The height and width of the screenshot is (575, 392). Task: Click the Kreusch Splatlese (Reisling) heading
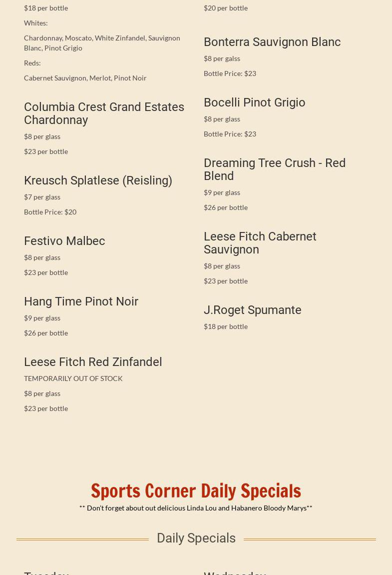click(x=98, y=180)
